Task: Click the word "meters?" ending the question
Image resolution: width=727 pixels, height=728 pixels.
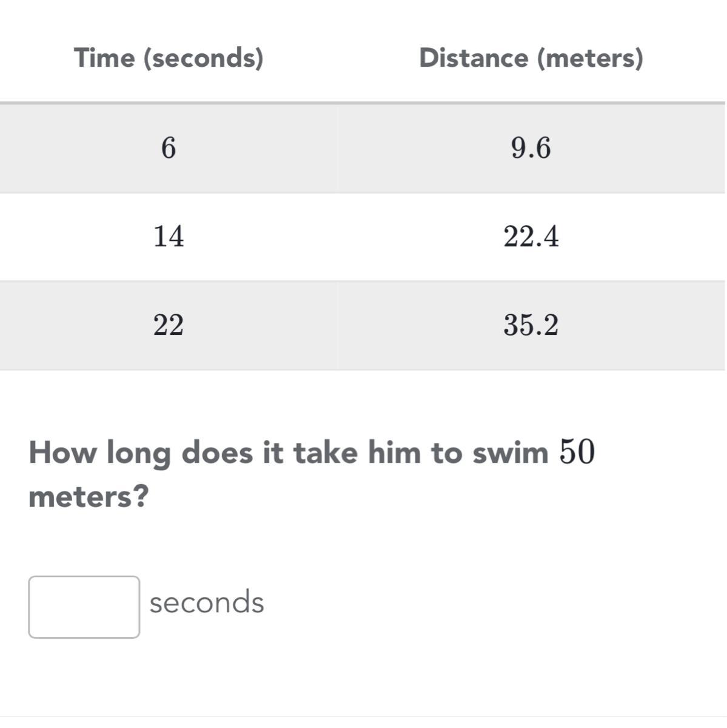Action: [89, 497]
